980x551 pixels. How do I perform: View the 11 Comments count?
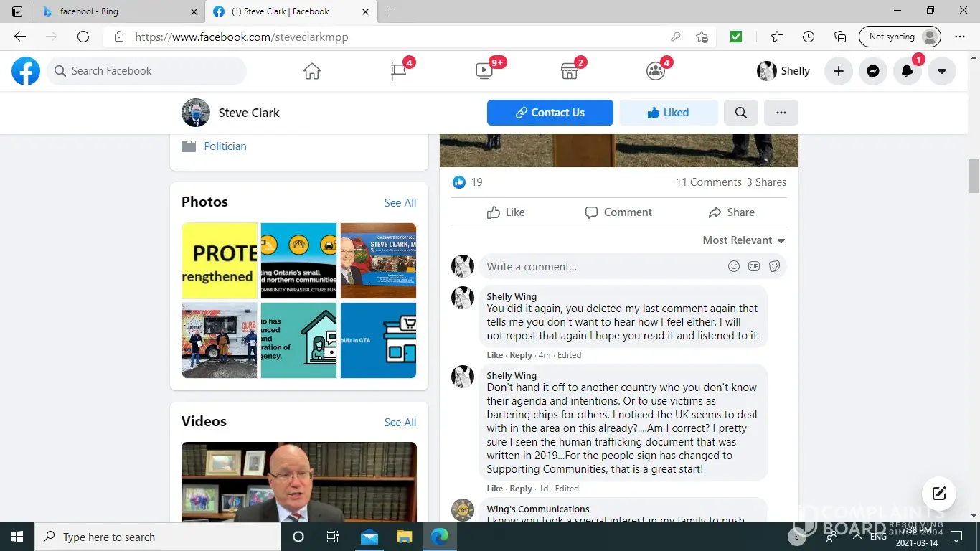[x=709, y=182]
